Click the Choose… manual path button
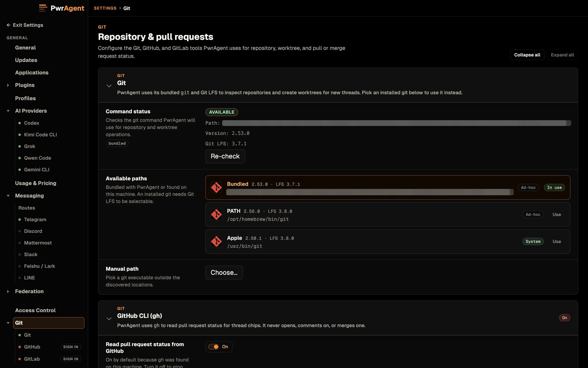Viewport: 588px width, 368px height. click(x=224, y=273)
